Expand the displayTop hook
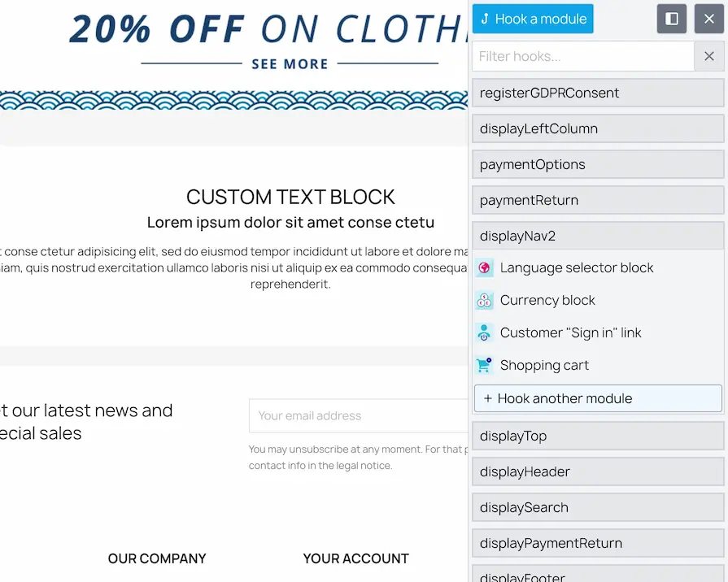This screenshot has width=728, height=582. coord(598,436)
